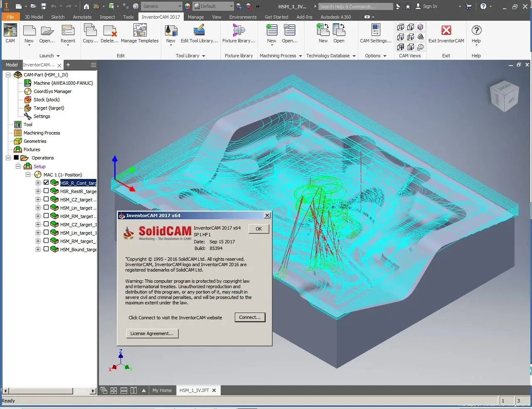The width and height of the screenshot is (532, 409).
Task: Open CAM Settings
Action: [376, 33]
